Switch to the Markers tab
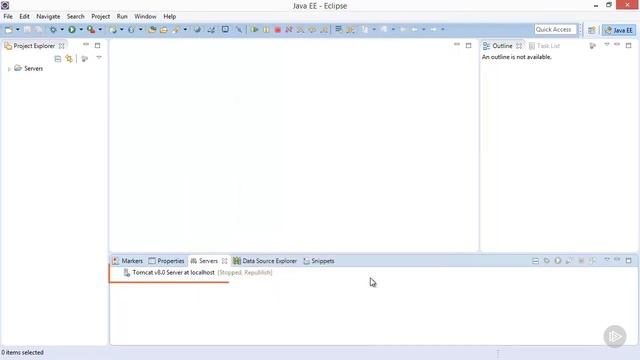The image size is (640, 360). [128, 261]
